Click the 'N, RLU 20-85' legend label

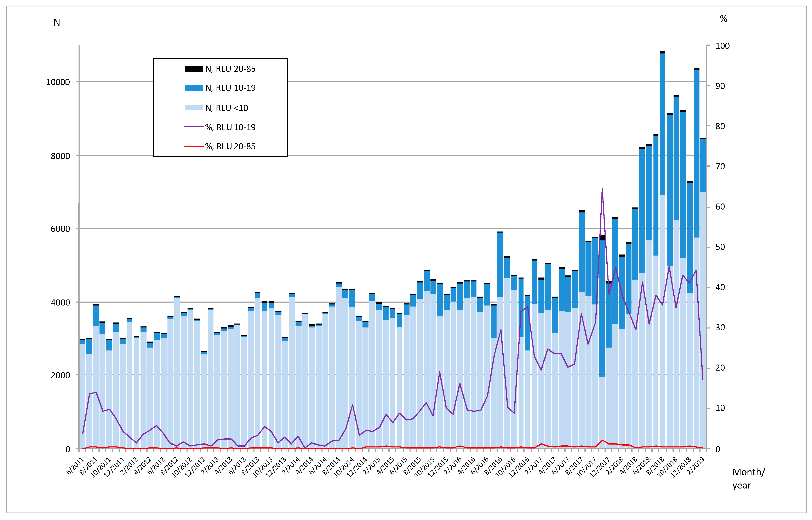click(230, 69)
